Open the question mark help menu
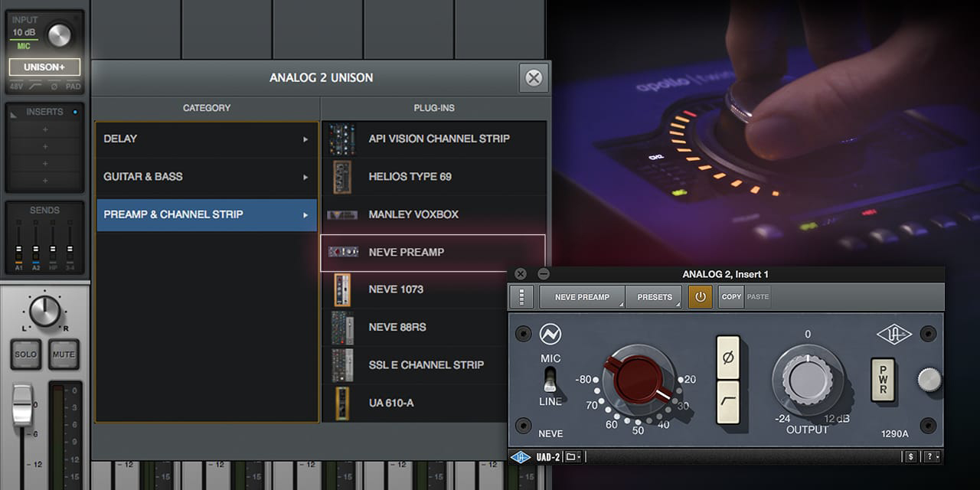This screenshot has width=980, height=490. tap(930, 457)
